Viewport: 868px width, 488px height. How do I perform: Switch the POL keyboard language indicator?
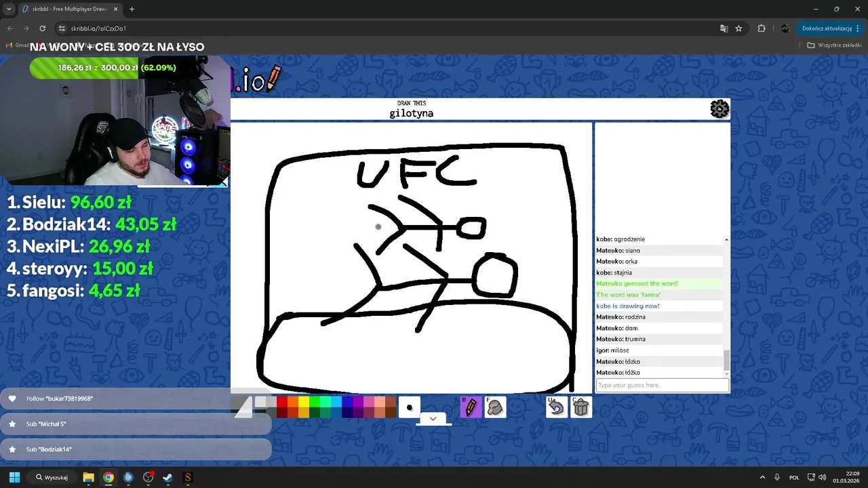(794, 477)
